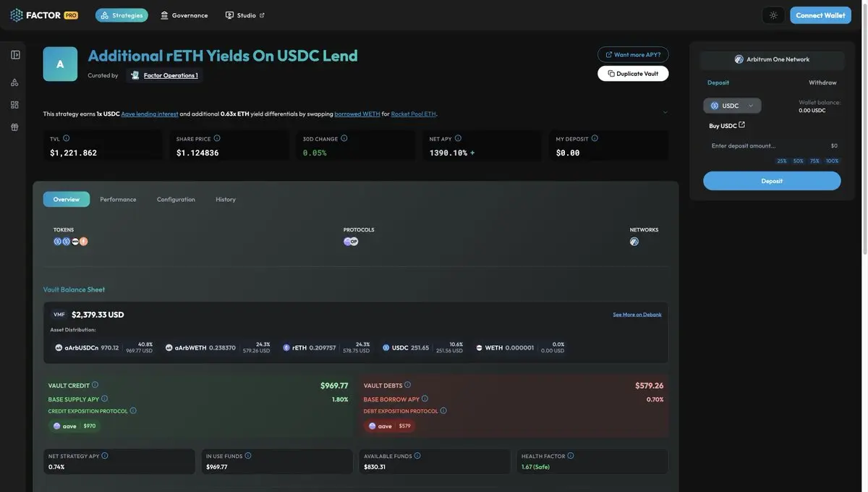Open the History tab
Image resolution: width=868 pixels, height=492 pixels.
[226, 199]
